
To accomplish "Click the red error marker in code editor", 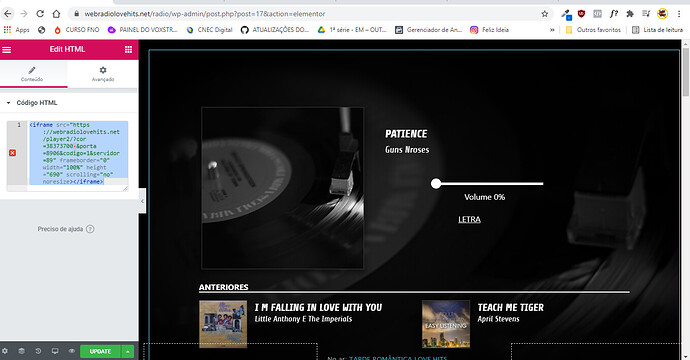I will click(12, 153).
